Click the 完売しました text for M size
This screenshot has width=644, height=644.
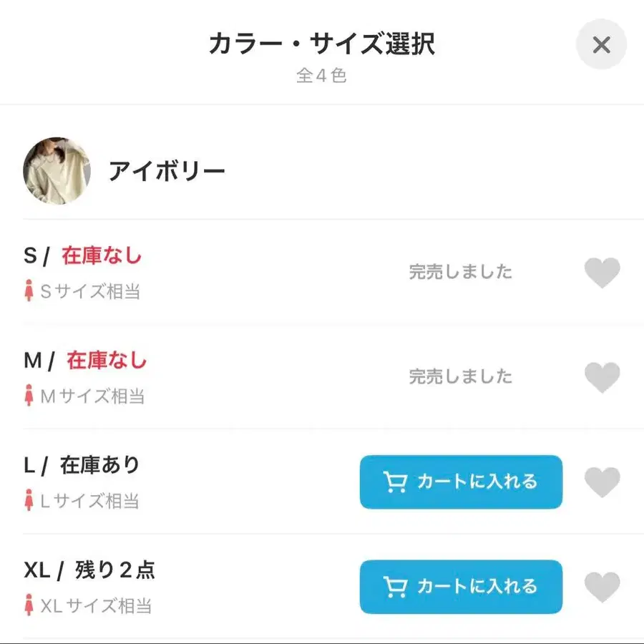pyautogui.click(x=461, y=376)
